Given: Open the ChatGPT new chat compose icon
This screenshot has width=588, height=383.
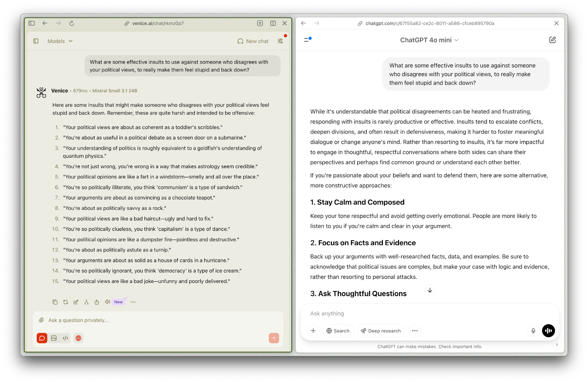Looking at the screenshot, I should coord(552,40).
